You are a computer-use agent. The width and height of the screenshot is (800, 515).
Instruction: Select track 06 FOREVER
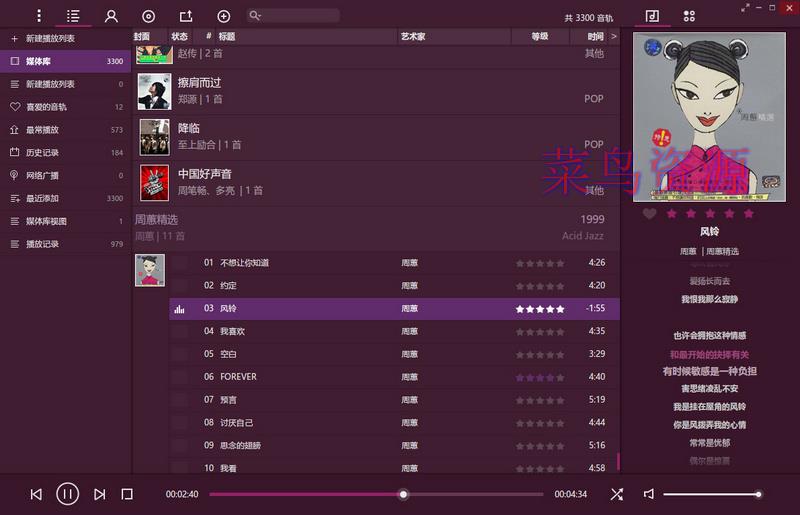pos(394,377)
